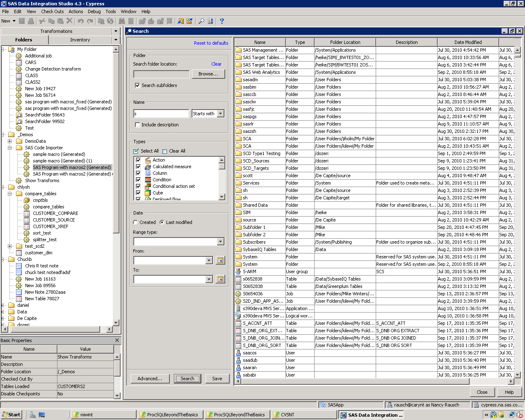
Task: Click the Refresh arrows toolbar icon
Action: 110,21
